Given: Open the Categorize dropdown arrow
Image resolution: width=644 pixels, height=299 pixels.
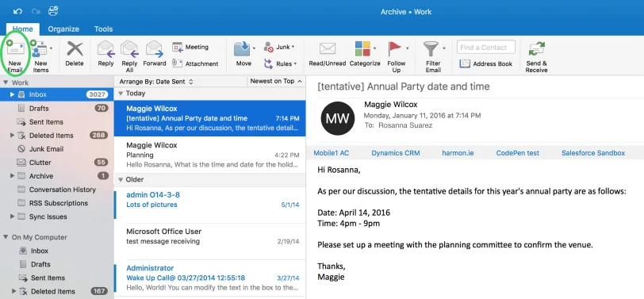Looking at the screenshot, I should (x=374, y=48).
